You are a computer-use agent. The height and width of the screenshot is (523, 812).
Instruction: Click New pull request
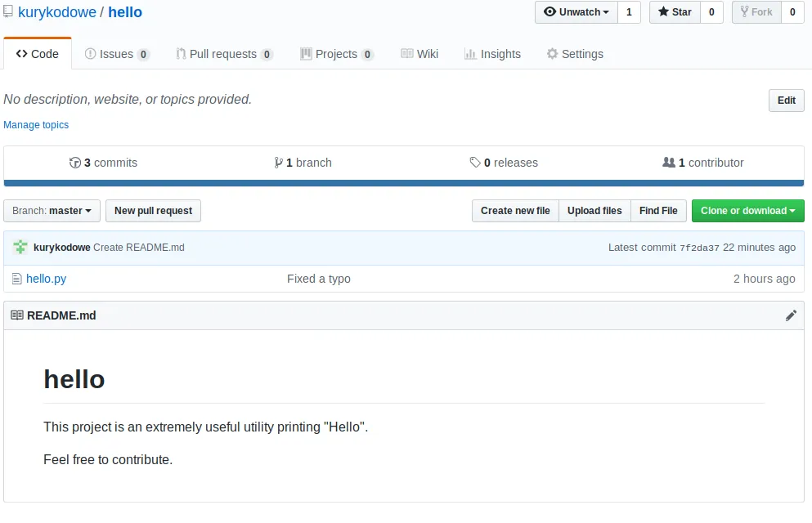153,211
